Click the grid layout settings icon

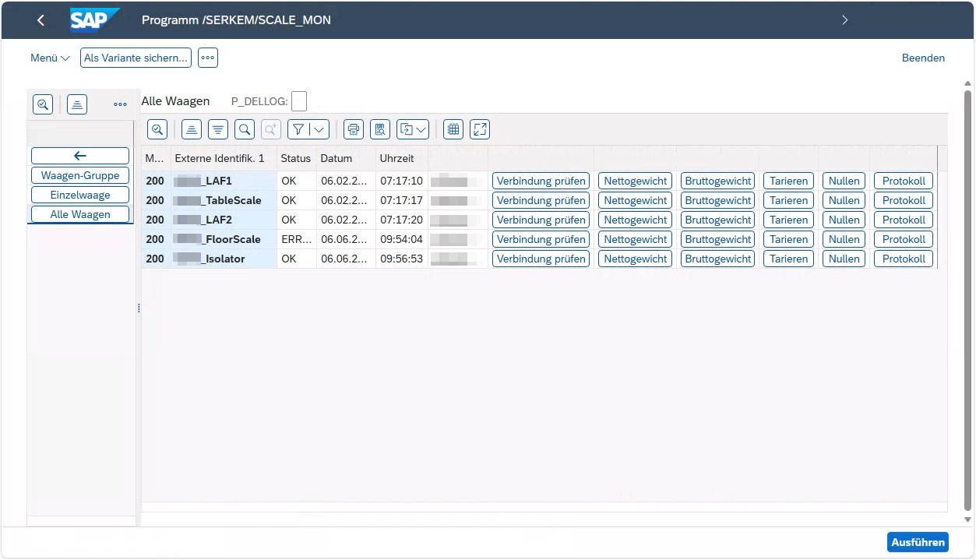453,129
